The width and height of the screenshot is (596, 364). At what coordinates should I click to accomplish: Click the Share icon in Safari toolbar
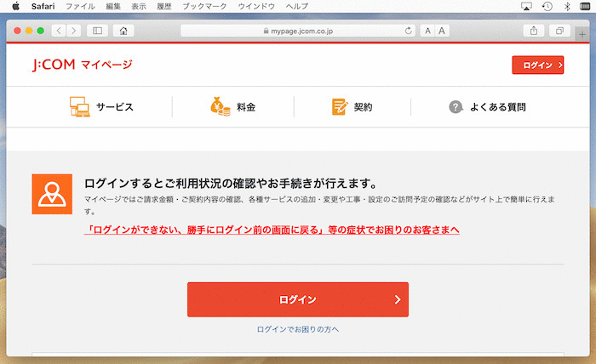click(x=534, y=31)
